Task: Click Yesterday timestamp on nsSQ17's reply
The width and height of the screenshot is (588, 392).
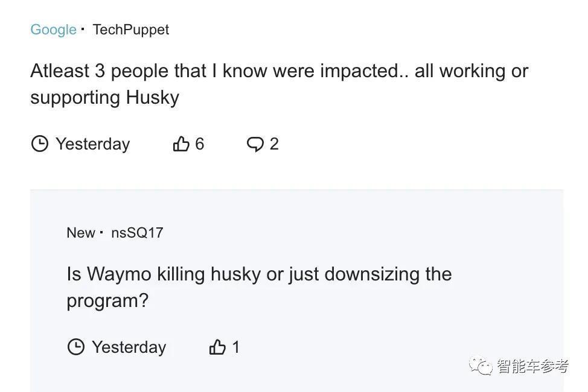Action: (x=128, y=347)
